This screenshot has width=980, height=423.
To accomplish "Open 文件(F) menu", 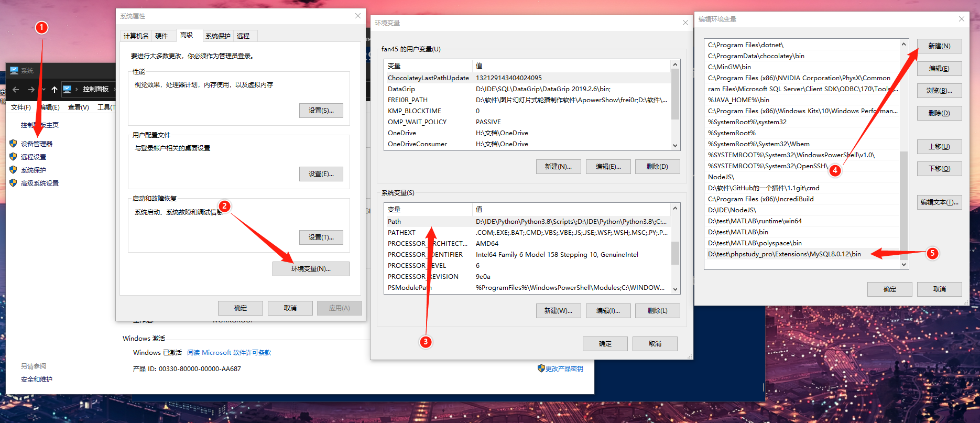I will point(21,107).
